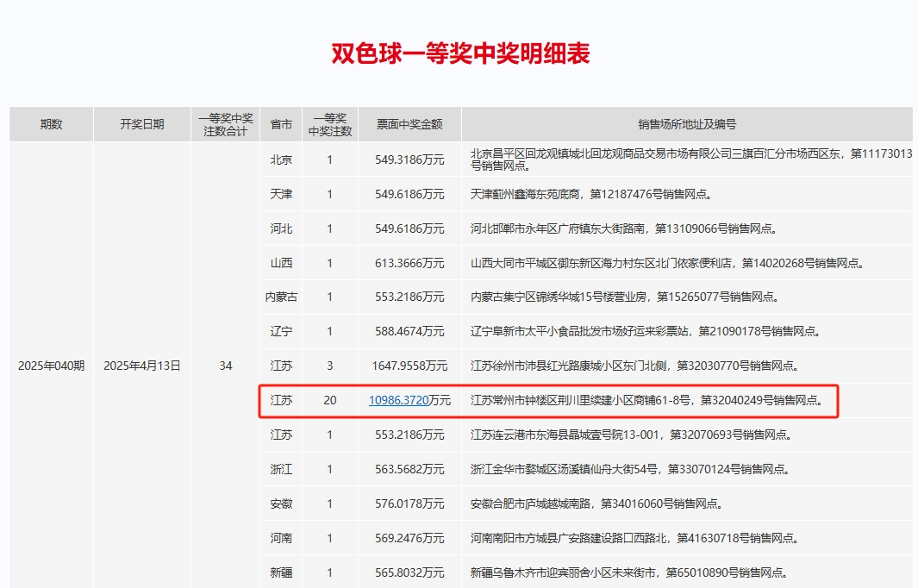This screenshot has width=918, height=588.
Task: Click the 辽宁 province cell
Action: click(281, 331)
